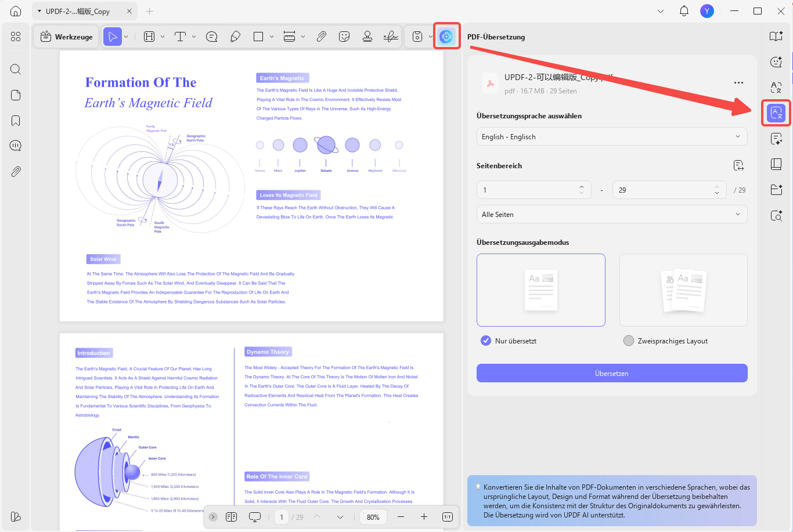This screenshot has width=793, height=532.
Task: Decrease the end page stepper value
Action: point(717,193)
